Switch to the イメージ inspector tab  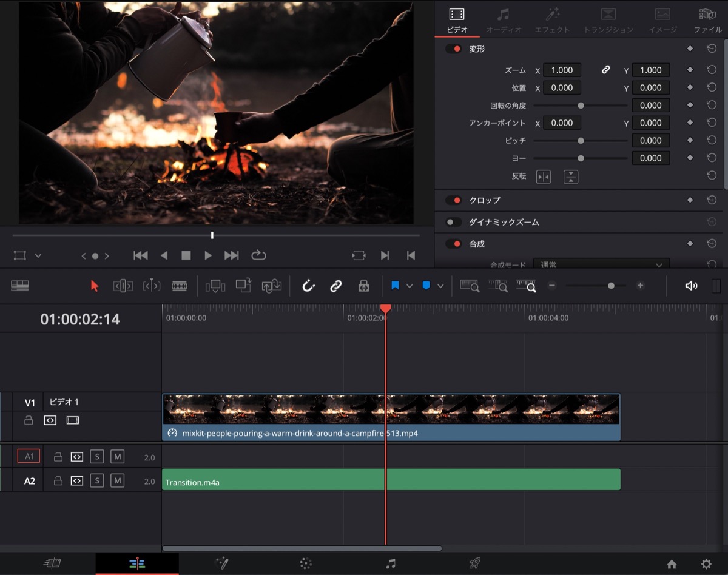(662, 20)
